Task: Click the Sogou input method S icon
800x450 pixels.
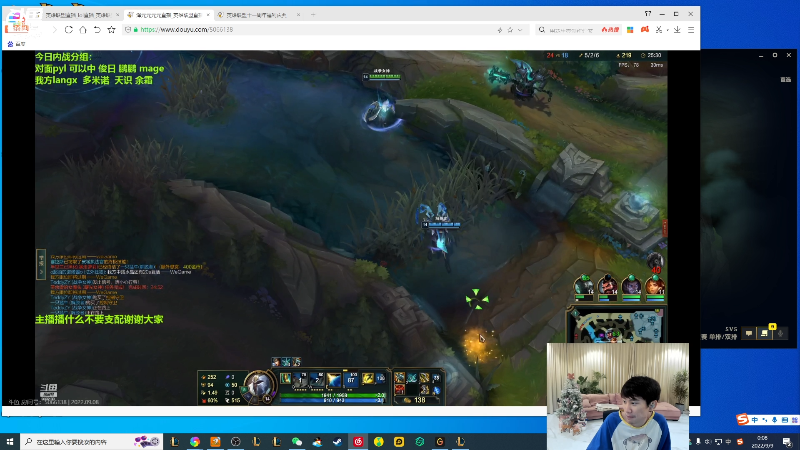Action: coord(742,419)
